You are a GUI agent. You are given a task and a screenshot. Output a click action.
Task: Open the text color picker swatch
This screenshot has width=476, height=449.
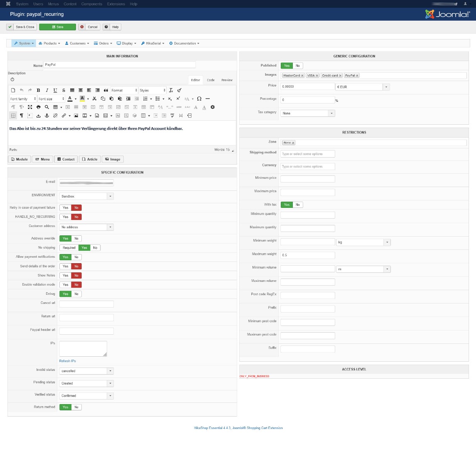(x=70, y=99)
